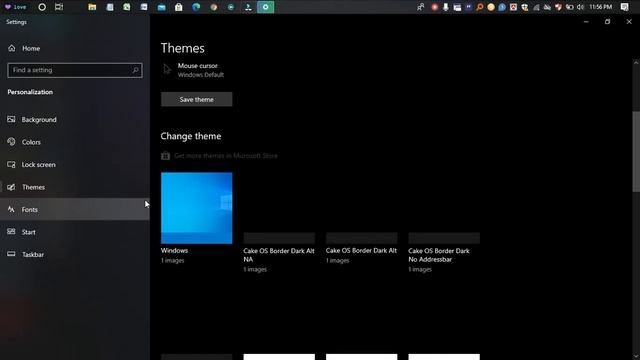Viewport: 640px width, 360px height.
Task: Select Themes in the sidebar
Action: pos(75,187)
